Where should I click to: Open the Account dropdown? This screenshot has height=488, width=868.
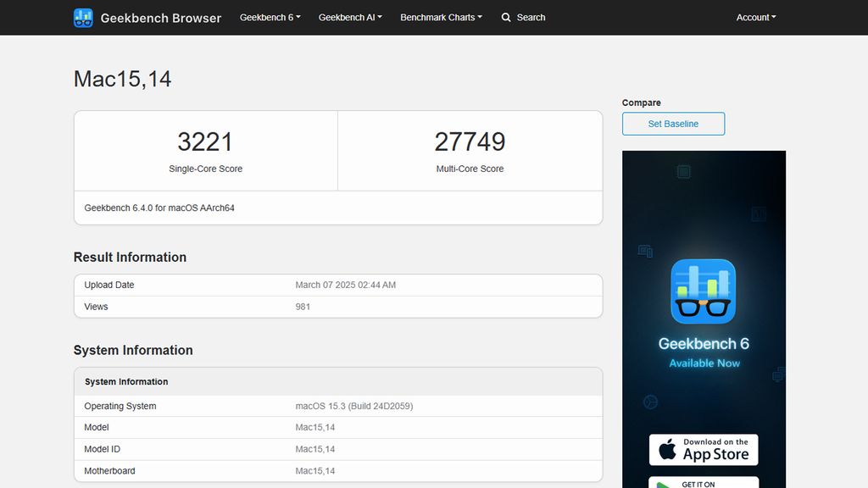point(755,17)
